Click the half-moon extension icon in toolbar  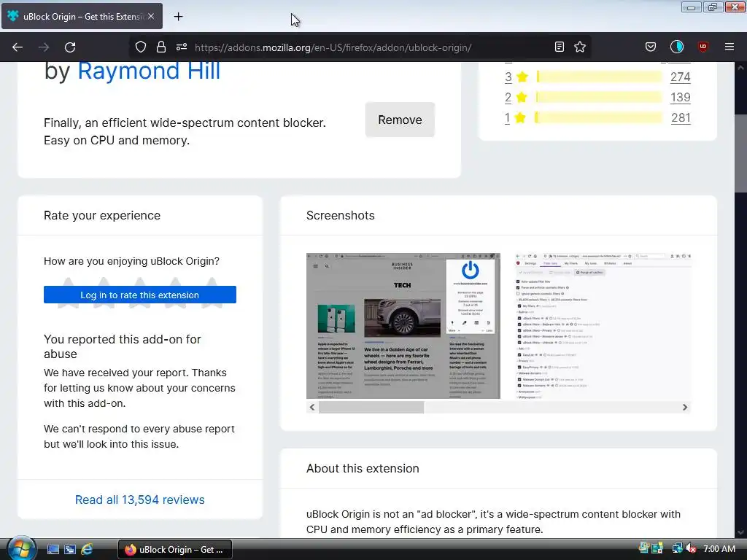click(x=676, y=47)
